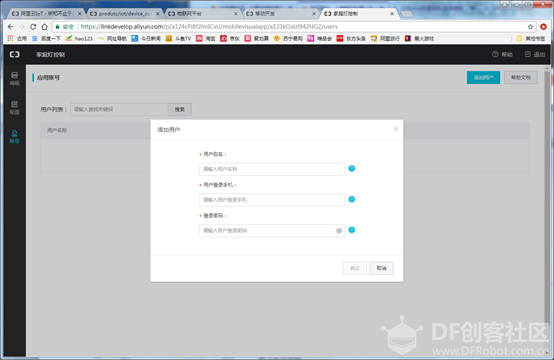Viewport: 554px width, 360px height.
Task: Click the 添加用户 button in page header
Action: click(x=483, y=77)
